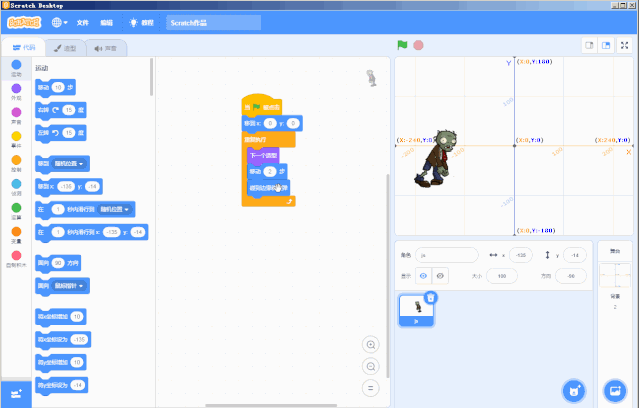Screen dimensions: 639x408
Task: Click the go to x -135 y -14 block
Action: pos(69,187)
